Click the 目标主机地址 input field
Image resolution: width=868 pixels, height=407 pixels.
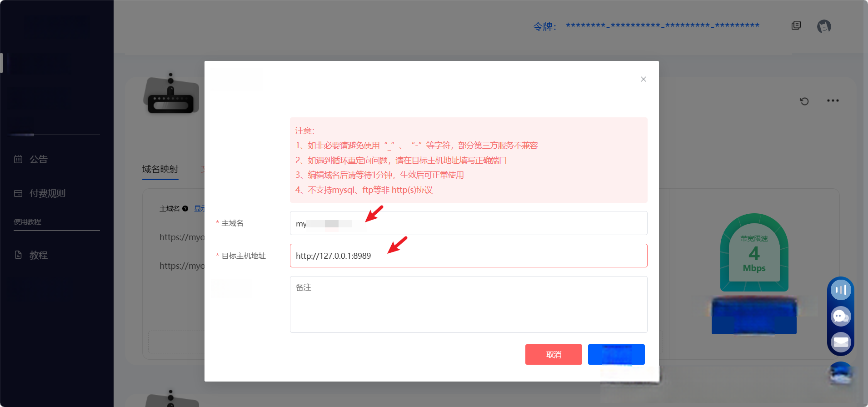(469, 256)
